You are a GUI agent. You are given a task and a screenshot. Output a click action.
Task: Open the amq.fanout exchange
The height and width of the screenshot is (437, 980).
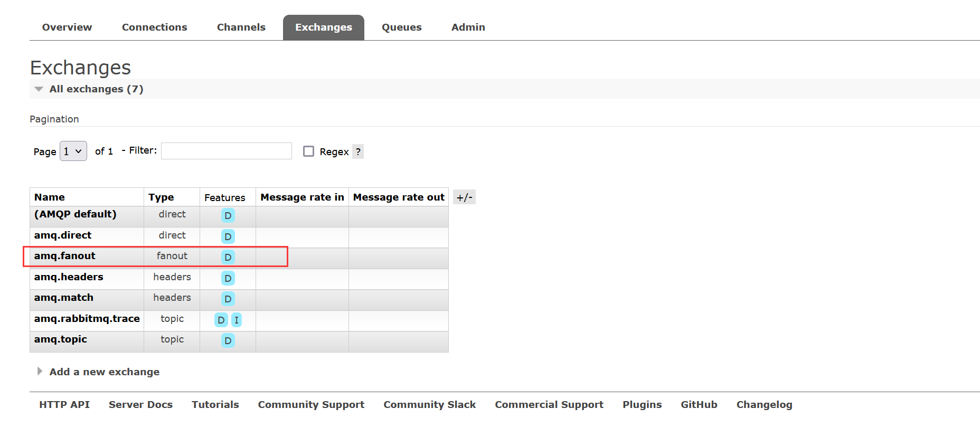pos(65,256)
